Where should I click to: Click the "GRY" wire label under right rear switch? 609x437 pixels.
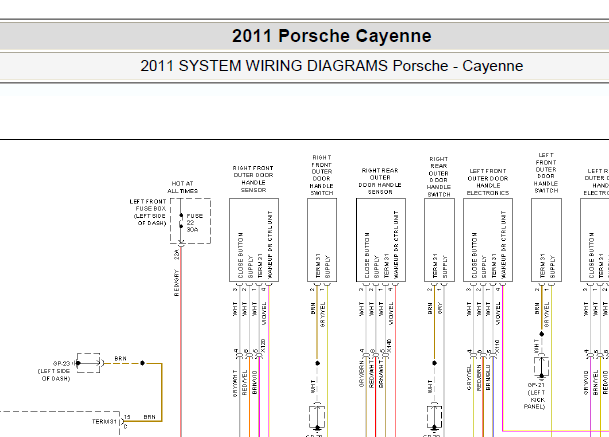[440, 308]
